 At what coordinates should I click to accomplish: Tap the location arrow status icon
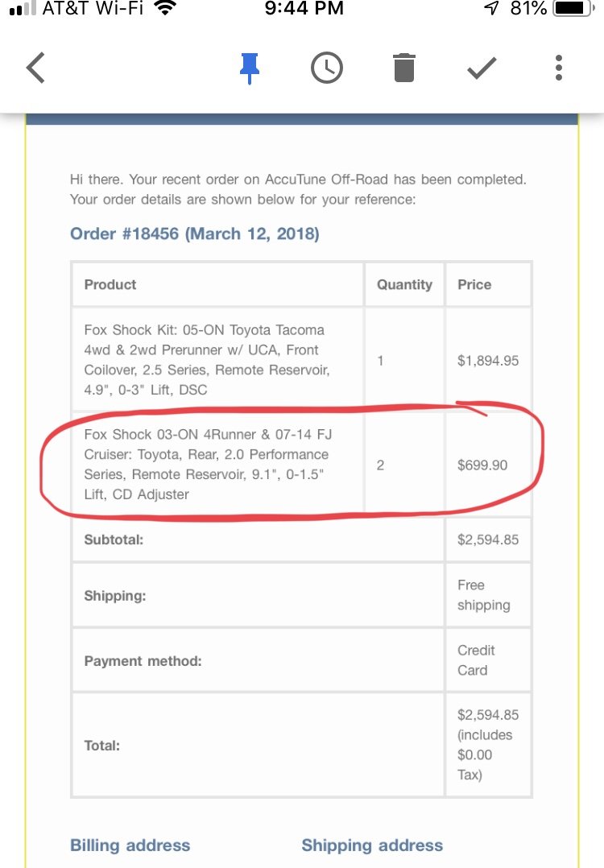pyautogui.click(x=491, y=8)
